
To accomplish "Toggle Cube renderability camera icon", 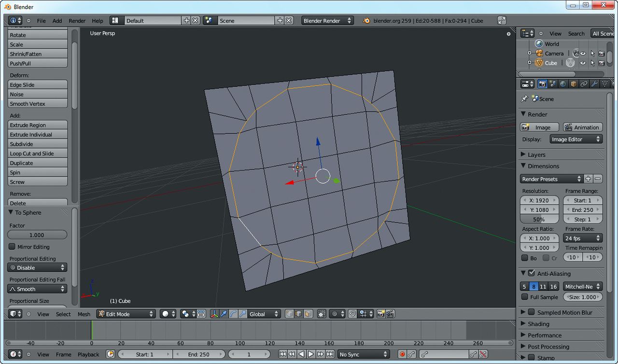I will pyautogui.click(x=602, y=63).
